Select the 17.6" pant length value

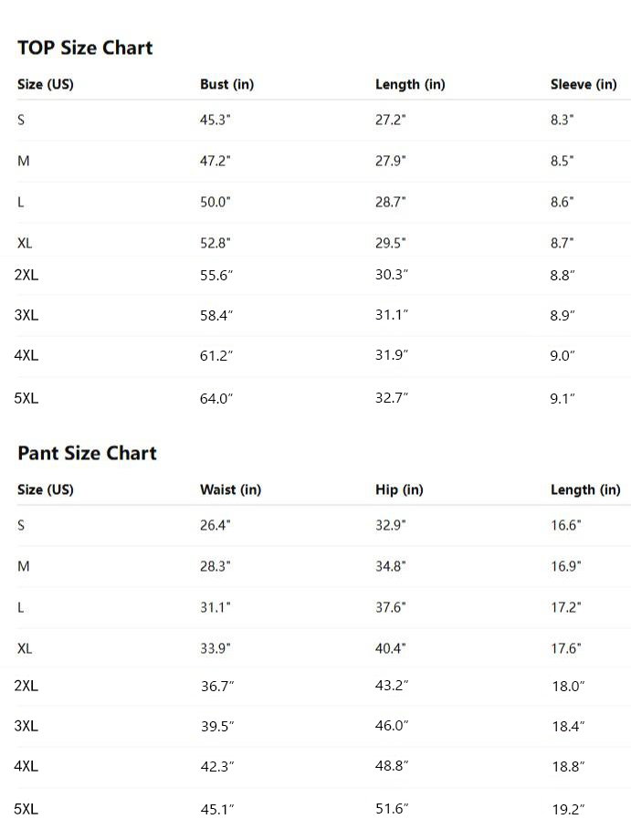[x=566, y=648]
